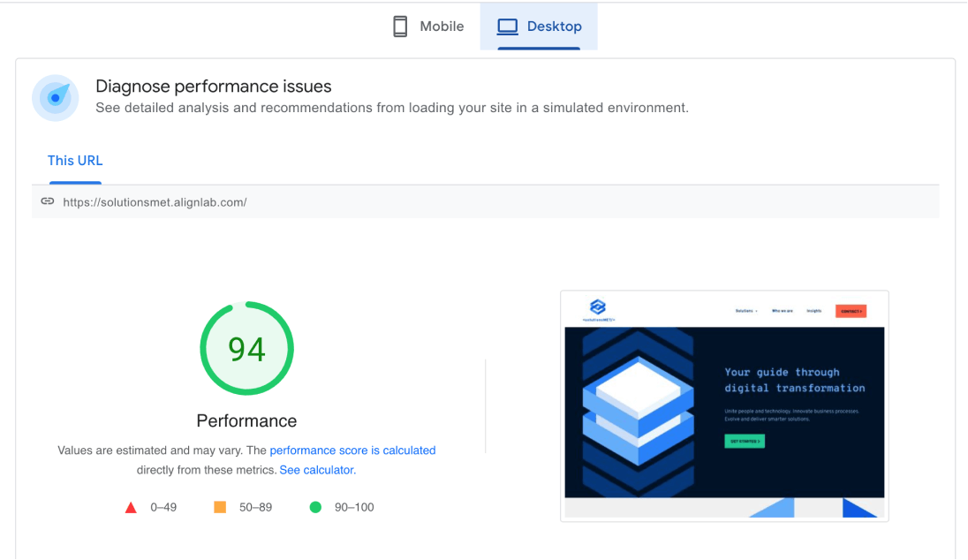Click Who we are in the site preview
Screen dimensions: 968x560
click(782, 311)
